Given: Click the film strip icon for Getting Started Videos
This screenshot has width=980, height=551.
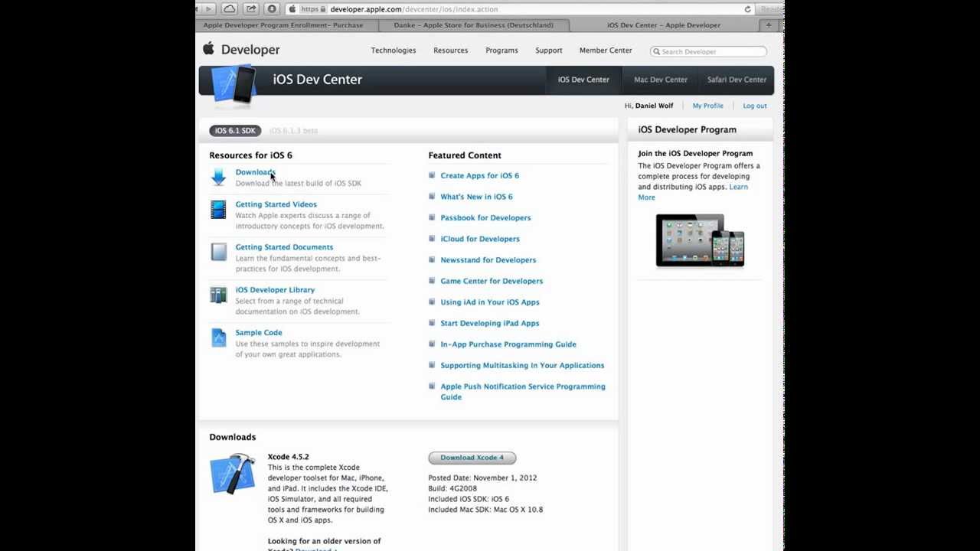Looking at the screenshot, I should [219, 210].
